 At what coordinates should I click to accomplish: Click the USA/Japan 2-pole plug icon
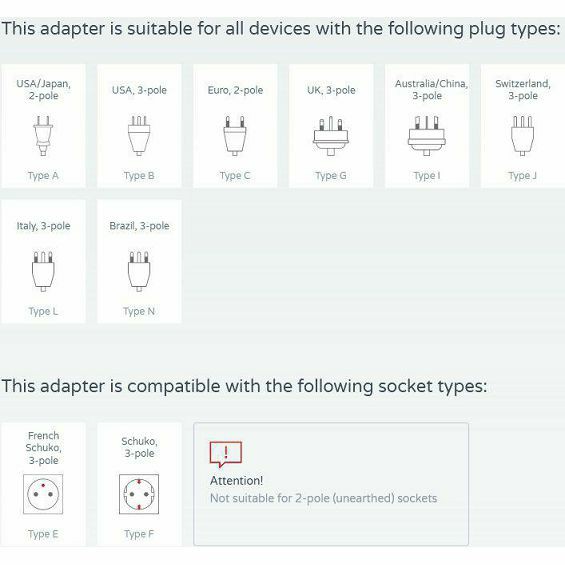pyautogui.click(x=43, y=135)
